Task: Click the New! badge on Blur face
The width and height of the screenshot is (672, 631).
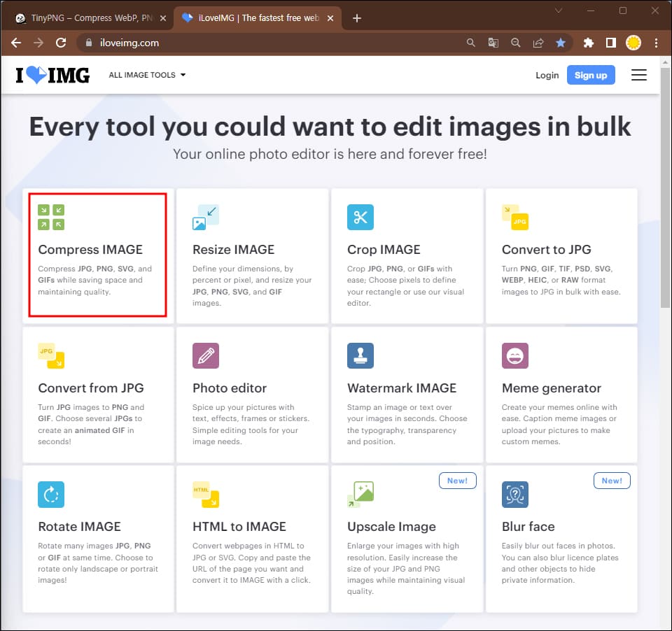Action: (612, 481)
